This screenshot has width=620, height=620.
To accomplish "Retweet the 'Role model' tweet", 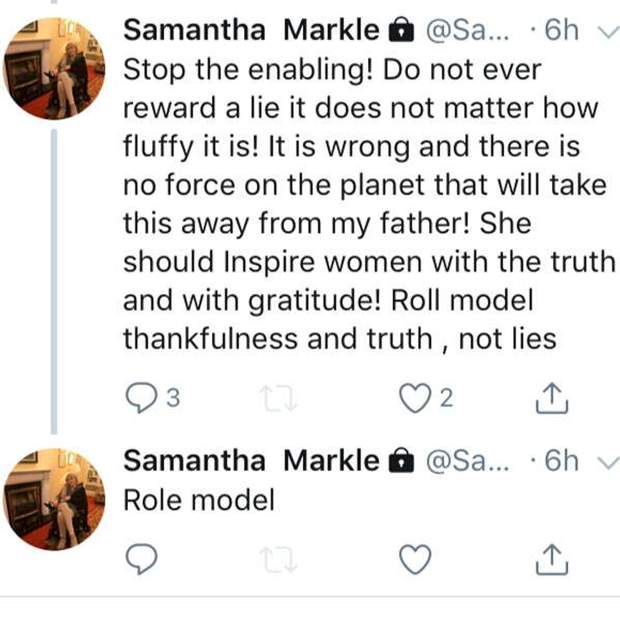I will coord(274,561).
